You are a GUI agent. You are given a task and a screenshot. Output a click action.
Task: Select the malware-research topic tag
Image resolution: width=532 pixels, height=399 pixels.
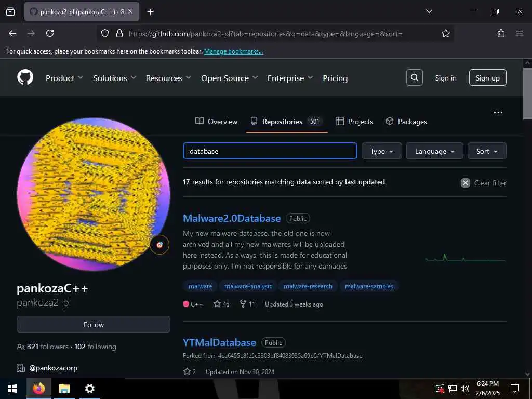[x=308, y=286]
